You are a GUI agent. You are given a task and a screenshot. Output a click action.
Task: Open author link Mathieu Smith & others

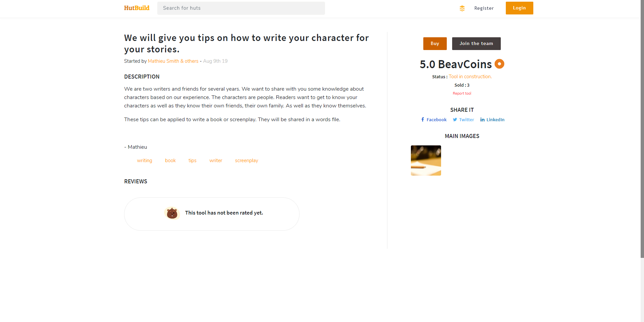click(173, 61)
